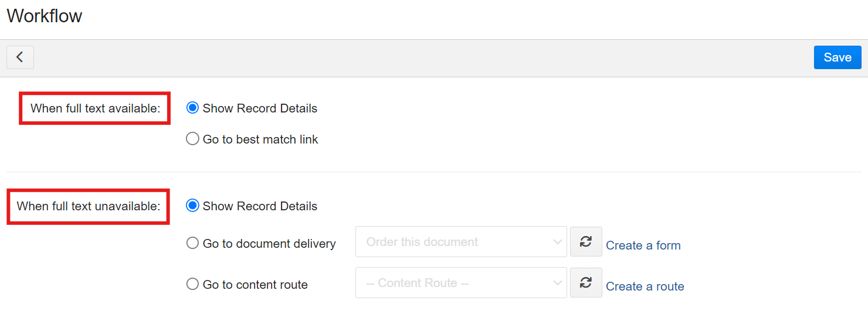
Task: Click the Workflow page heading
Action: [45, 16]
